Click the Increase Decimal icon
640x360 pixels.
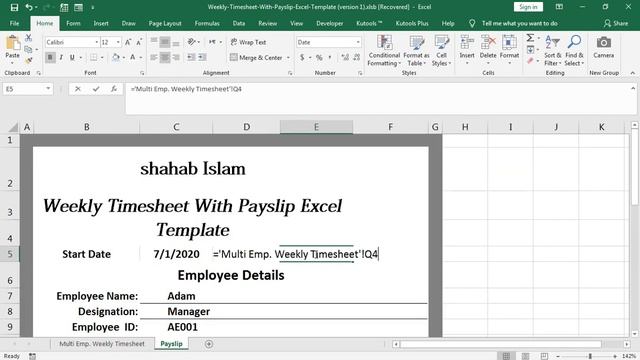click(345, 58)
